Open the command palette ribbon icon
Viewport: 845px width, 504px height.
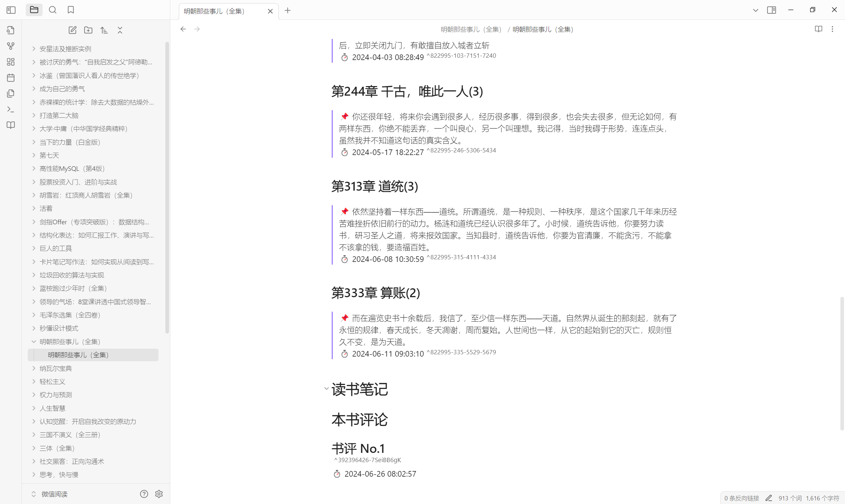tap(11, 110)
